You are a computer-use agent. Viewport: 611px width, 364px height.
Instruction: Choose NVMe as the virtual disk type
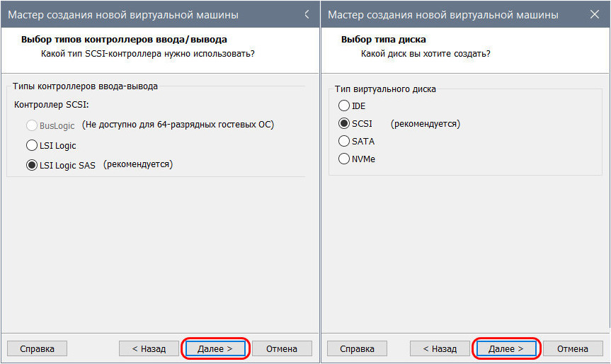tap(345, 159)
